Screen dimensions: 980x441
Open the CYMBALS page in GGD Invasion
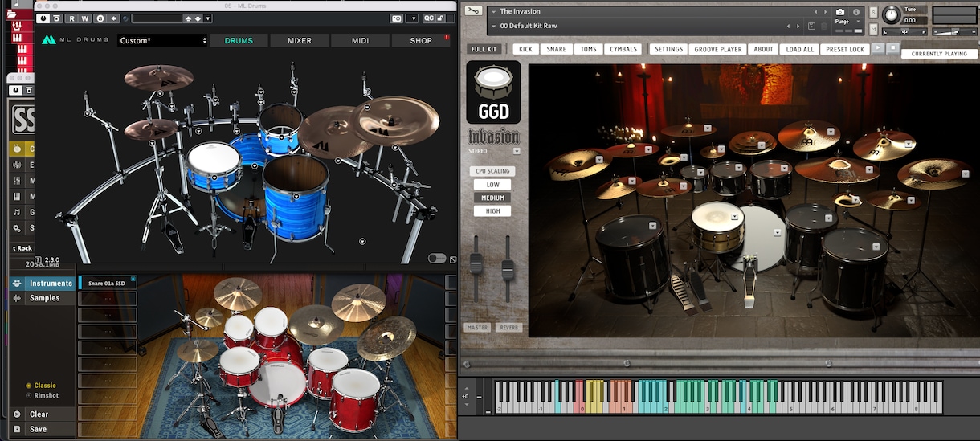[x=623, y=49]
